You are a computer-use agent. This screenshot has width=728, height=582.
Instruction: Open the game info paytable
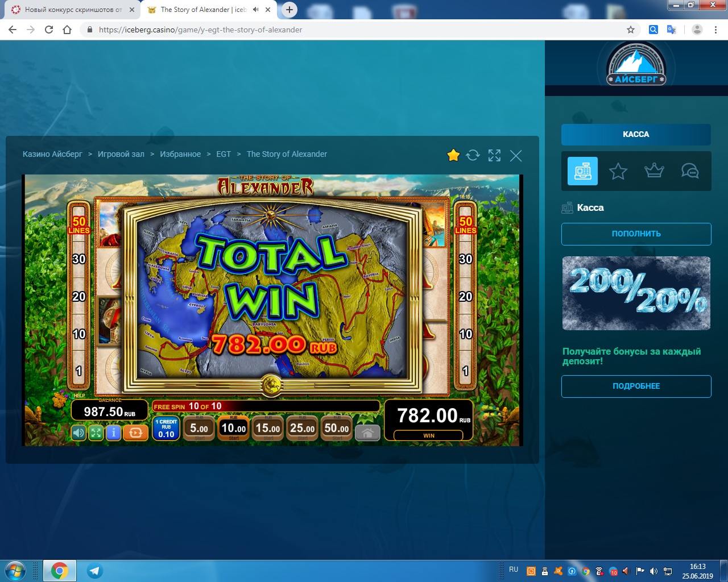114,433
